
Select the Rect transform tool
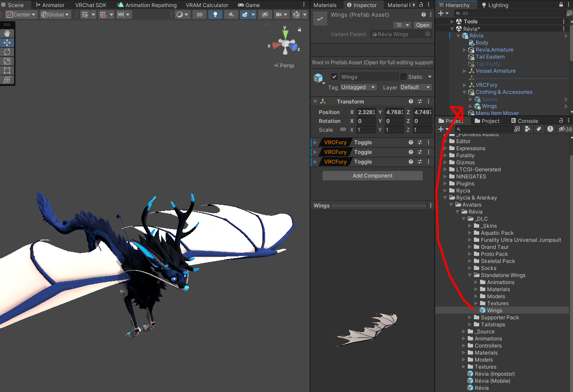7,70
